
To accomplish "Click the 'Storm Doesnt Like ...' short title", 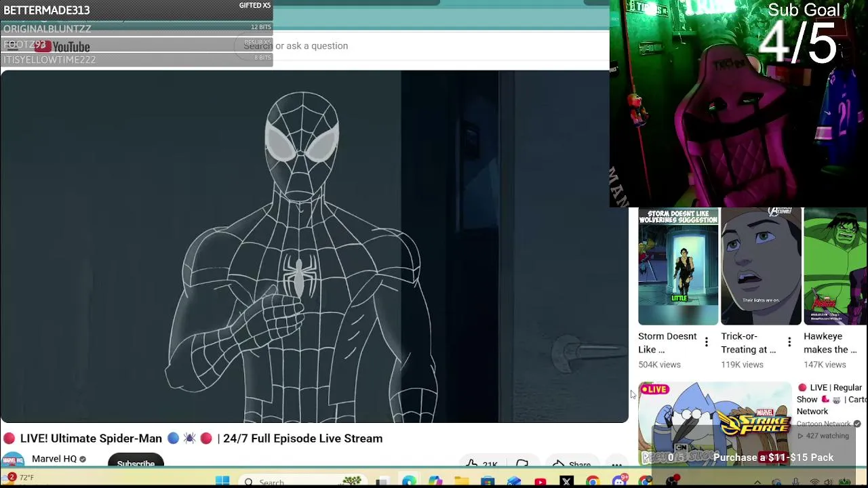I will (667, 343).
